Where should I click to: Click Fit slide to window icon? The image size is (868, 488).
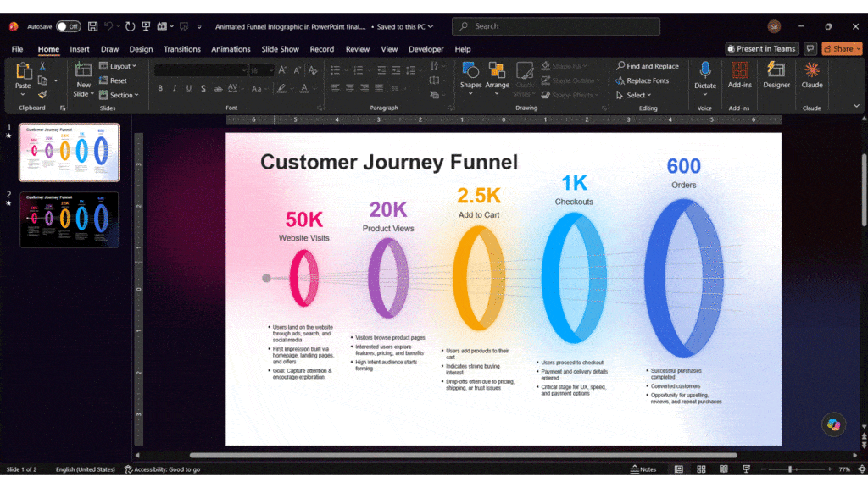pyautogui.click(x=862, y=469)
